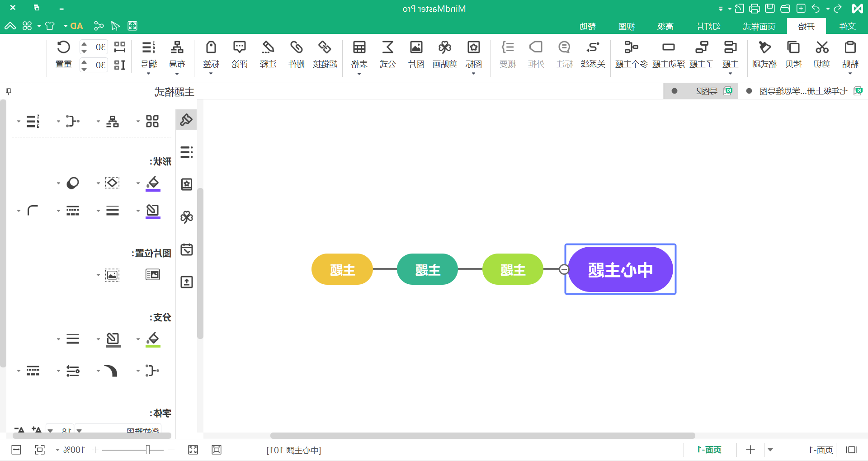
Task: Toggle ribbon collapse chevron icon
Action: [x=10, y=26]
